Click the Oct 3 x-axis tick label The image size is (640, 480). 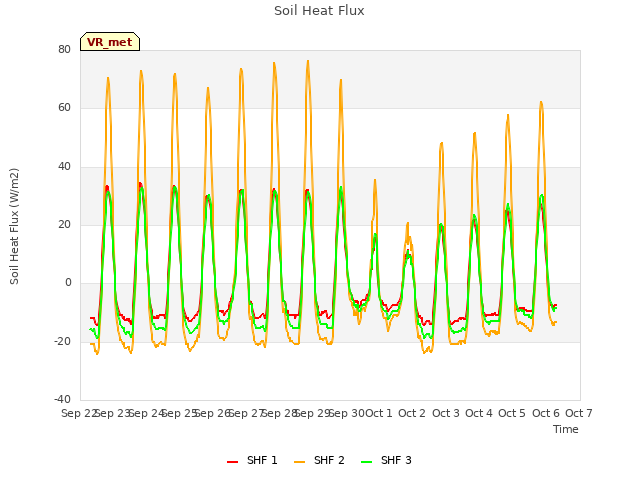tap(446, 413)
